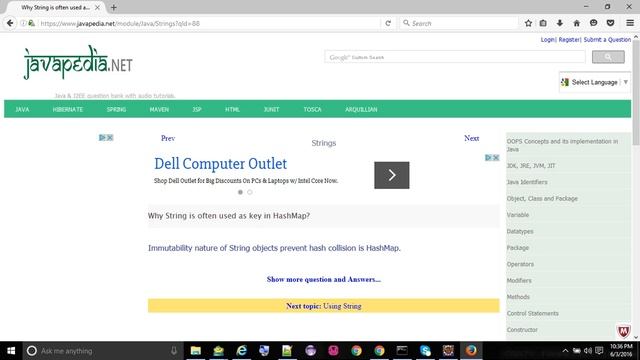Screen dimensions: 640x360
Task: Open 'Next topic: Using String' link
Action: 324,306
